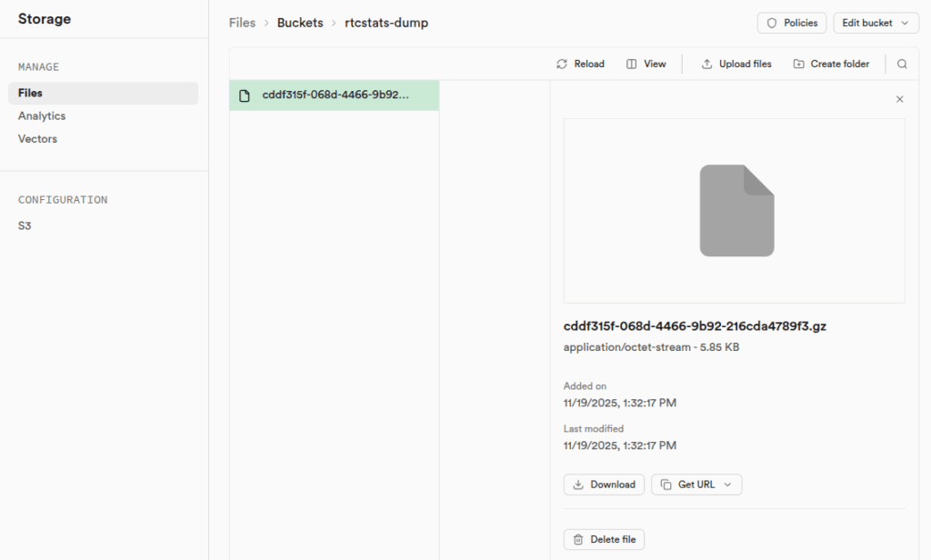Go to Analytics in sidebar

click(x=42, y=116)
